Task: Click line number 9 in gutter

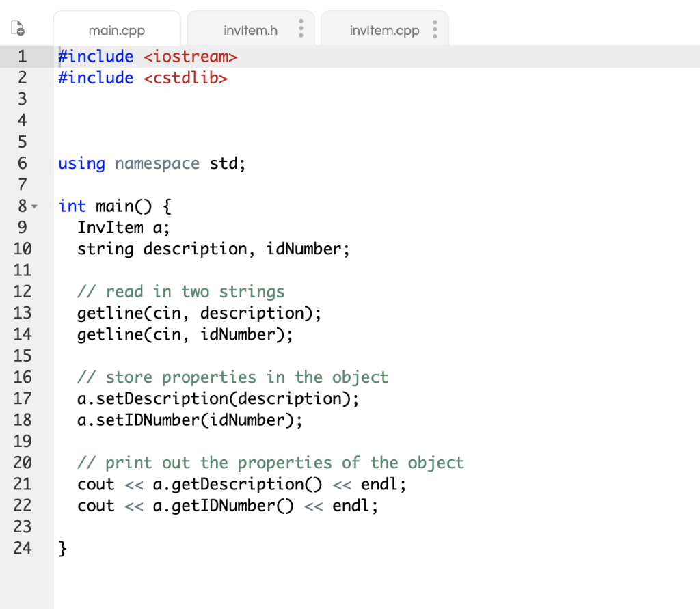Action: pyautogui.click(x=23, y=227)
